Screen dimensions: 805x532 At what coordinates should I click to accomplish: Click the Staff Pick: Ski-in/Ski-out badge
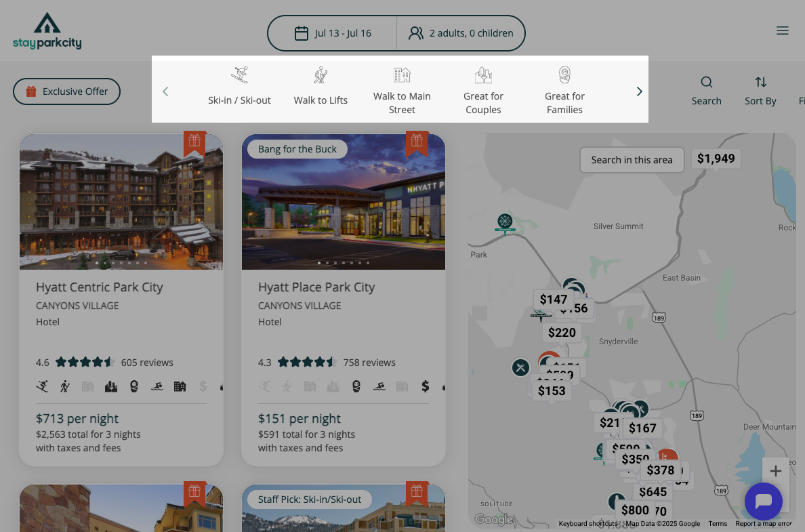(x=310, y=499)
